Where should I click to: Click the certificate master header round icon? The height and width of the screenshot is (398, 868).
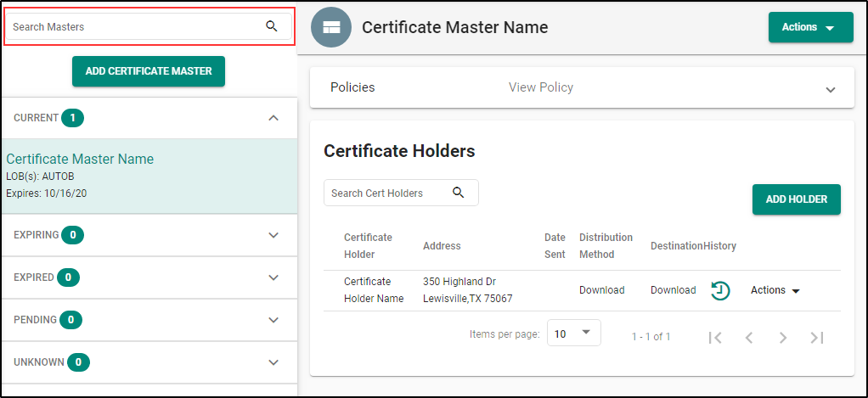[331, 27]
